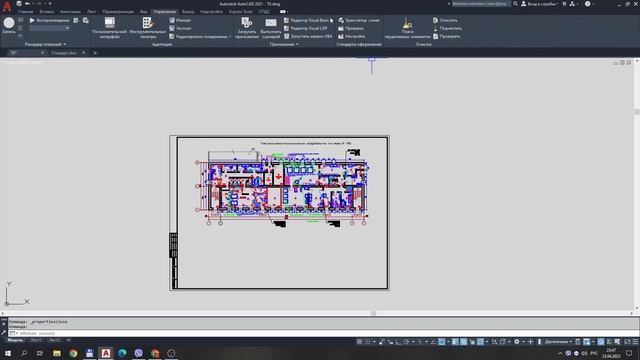Open the object snap settings dropdown arrow
Image resolution: width=640 pixels, height=360 pixels.
[448, 342]
